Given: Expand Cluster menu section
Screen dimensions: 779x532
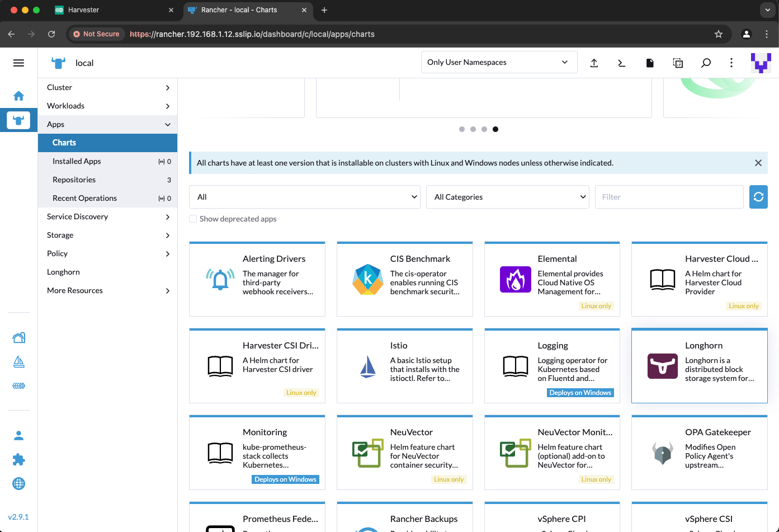Looking at the screenshot, I should 108,87.
